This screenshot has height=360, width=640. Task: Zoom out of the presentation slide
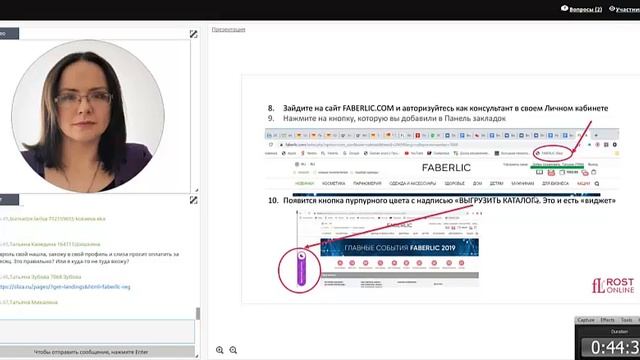pyautogui.click(x=233, y=350)
